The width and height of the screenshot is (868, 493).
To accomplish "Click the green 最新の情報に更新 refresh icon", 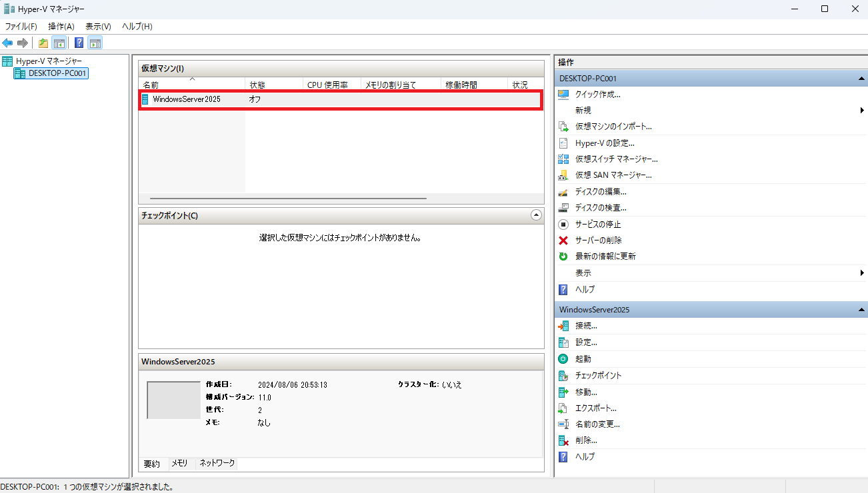I will pyautogui.click(x=563, y=256).
